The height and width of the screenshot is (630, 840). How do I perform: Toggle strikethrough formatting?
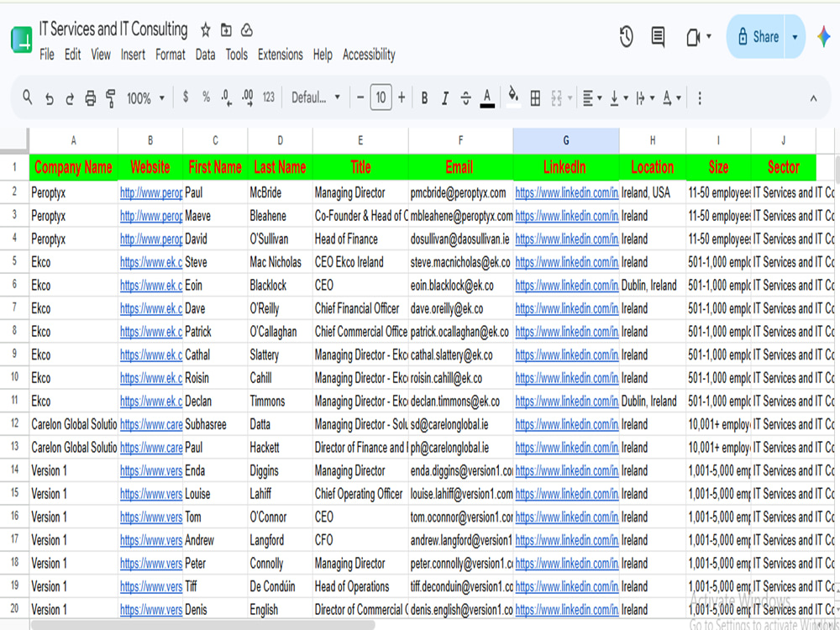coord(465,98)
